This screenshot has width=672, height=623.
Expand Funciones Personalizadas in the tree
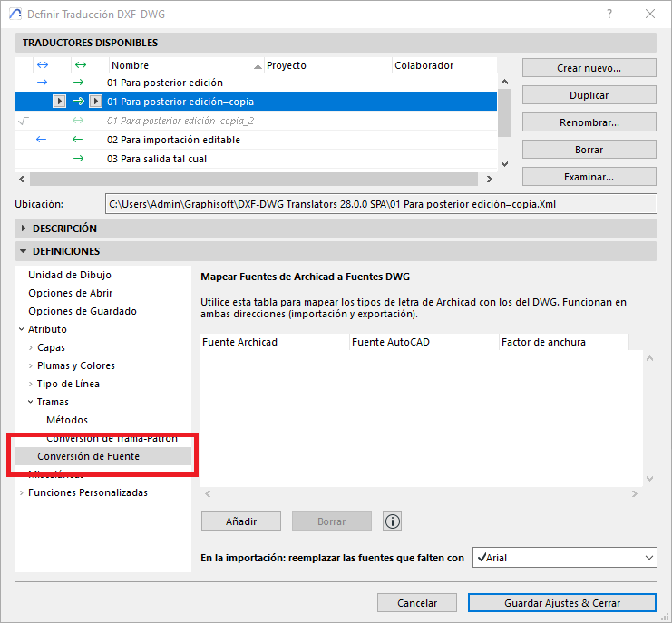[x=22, y=492]
